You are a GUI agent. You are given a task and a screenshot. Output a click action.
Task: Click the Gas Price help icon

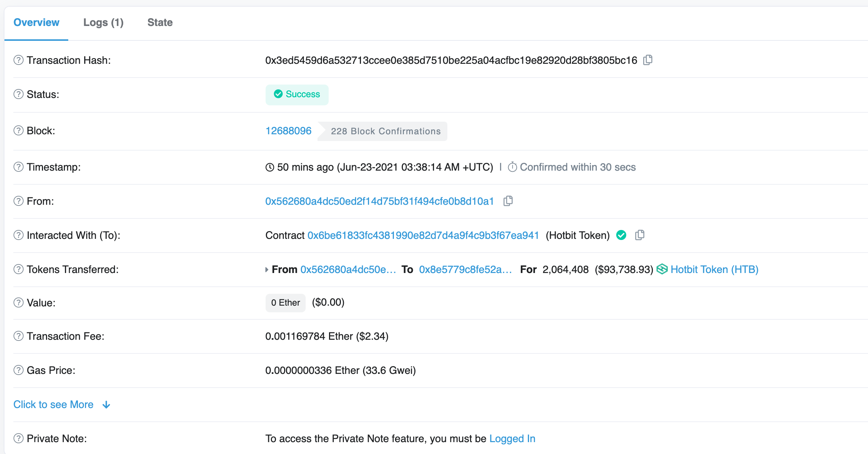(19, 370)
